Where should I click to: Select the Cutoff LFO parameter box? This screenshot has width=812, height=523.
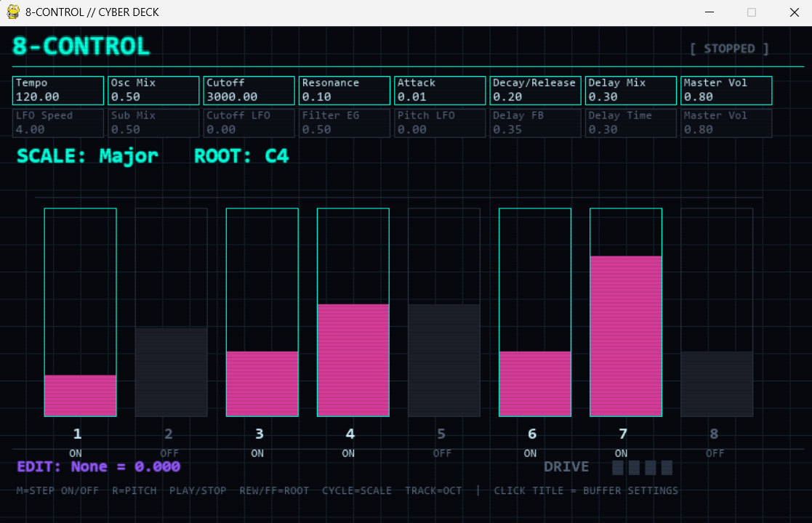pos(249,123)
